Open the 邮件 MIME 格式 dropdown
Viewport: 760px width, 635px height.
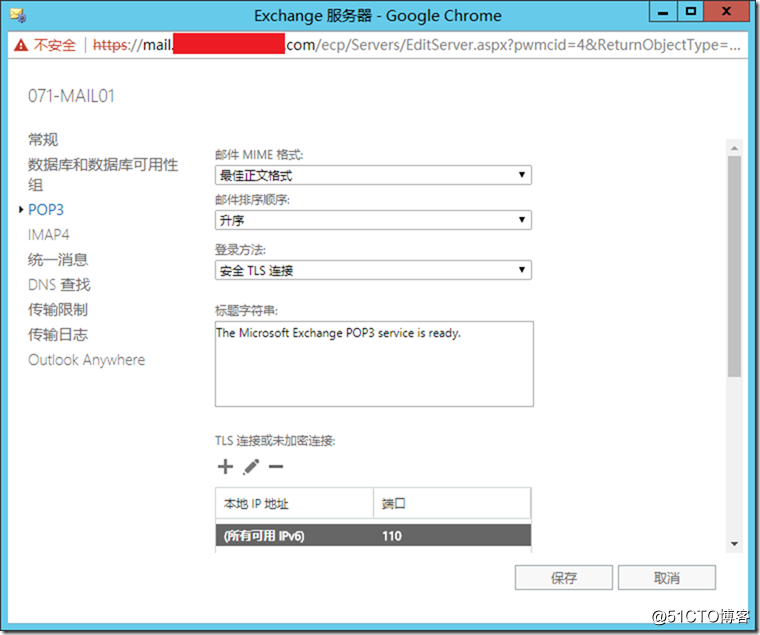373,175
